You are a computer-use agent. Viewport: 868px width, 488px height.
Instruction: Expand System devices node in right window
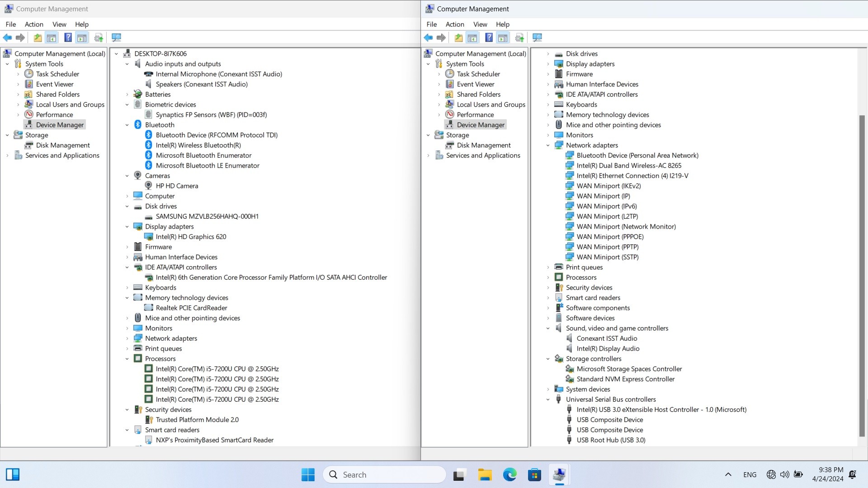click(x=548, y=389)
